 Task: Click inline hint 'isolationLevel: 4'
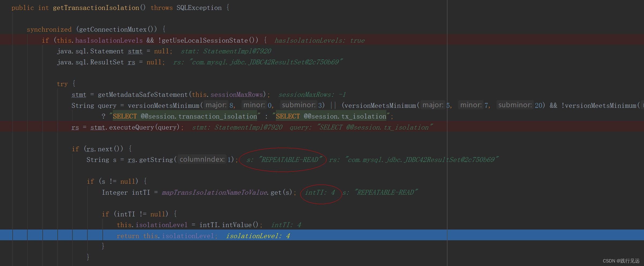tap(258, 236)
